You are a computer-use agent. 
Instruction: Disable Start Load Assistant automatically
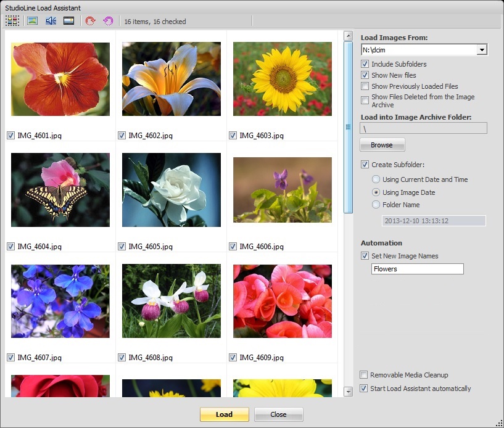pyautogui.click(x=363, y=388)
